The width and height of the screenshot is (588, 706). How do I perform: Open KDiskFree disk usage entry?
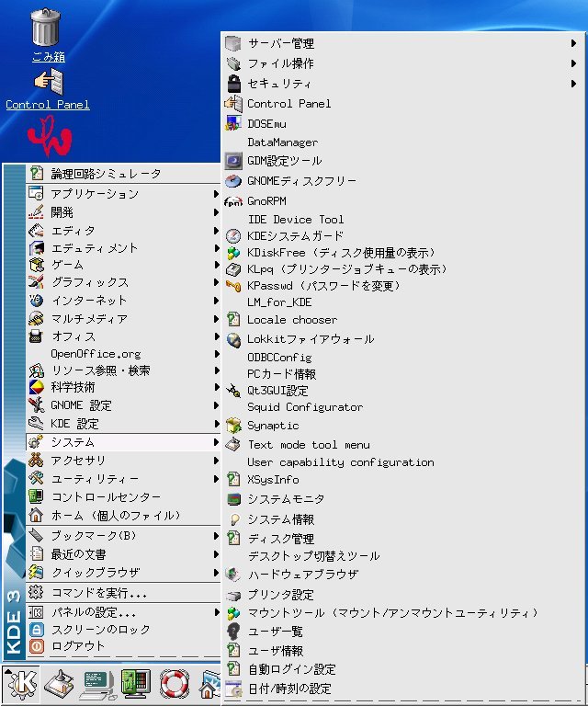tap(403, 253)
